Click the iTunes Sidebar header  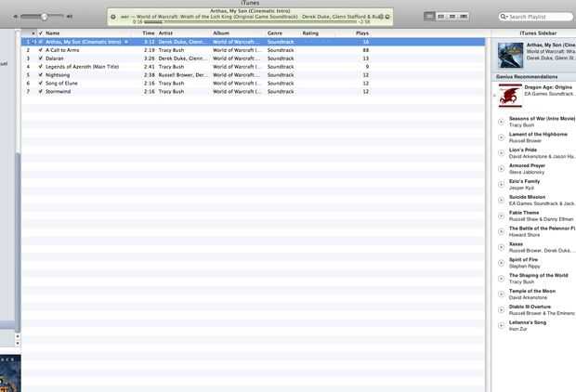coord(538,33)
